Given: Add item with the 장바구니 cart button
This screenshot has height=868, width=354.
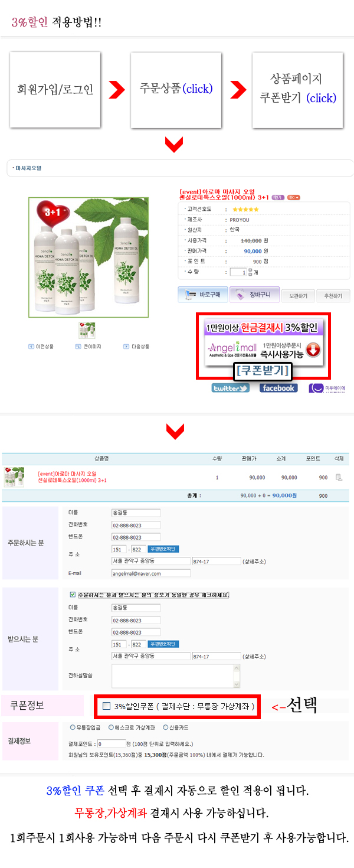Looking at the screenshot, I should coord(254,294).
